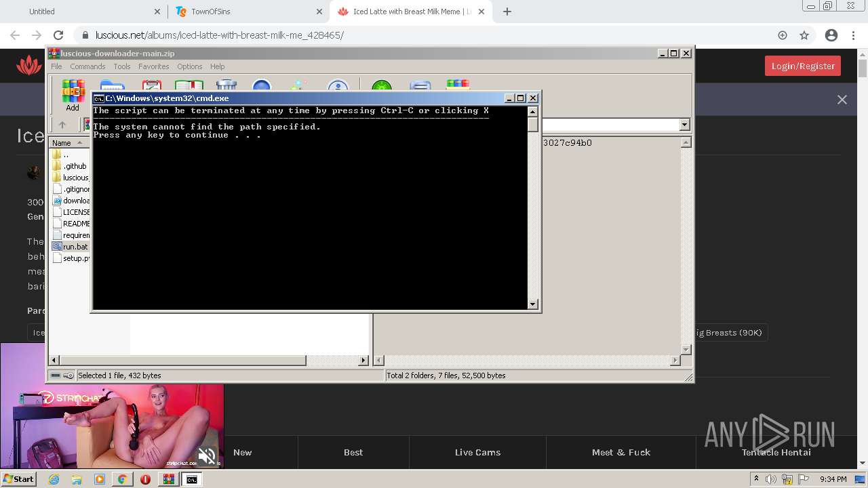The height and width of the screenshot is (488, 868).
Task: Click the cmd window scroll down arrow
Action: pyautogui.click(x=533, y=304)
